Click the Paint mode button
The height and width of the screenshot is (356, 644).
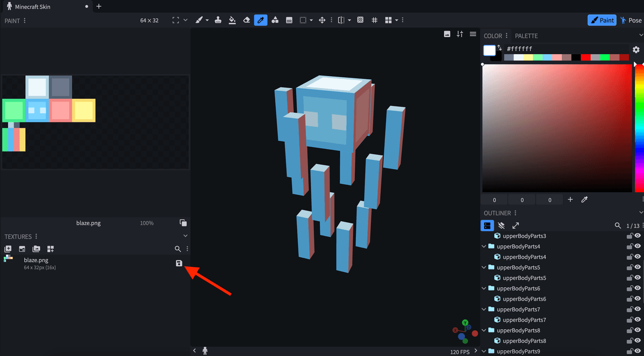click(x=602, y=20)
